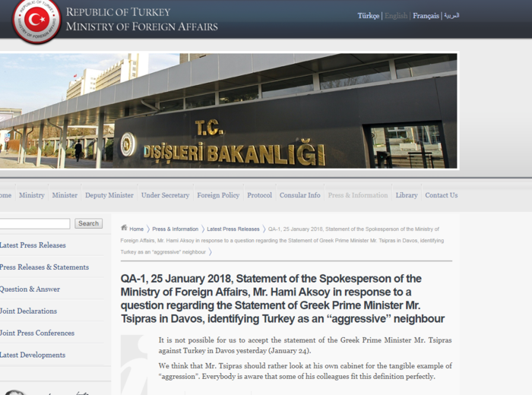This screenshot has height=395, width=532.
Task: Open the Library menu item
Action: click(x=407, y=195)
